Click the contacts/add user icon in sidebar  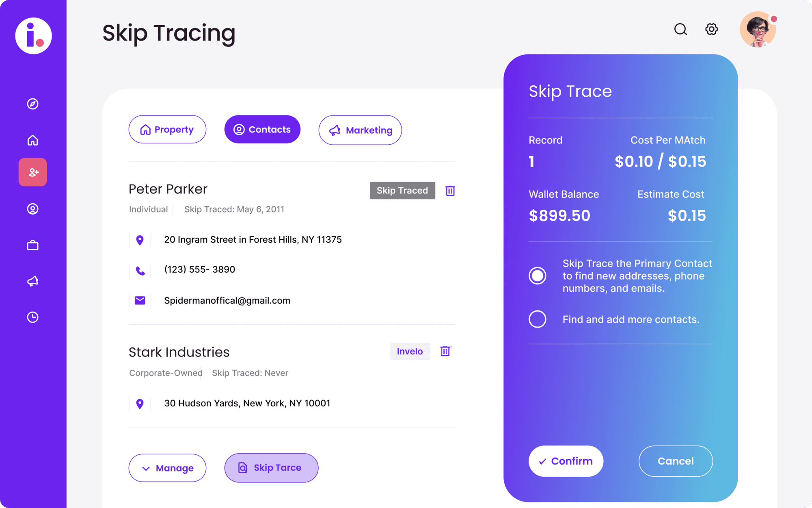click(33, 172)
